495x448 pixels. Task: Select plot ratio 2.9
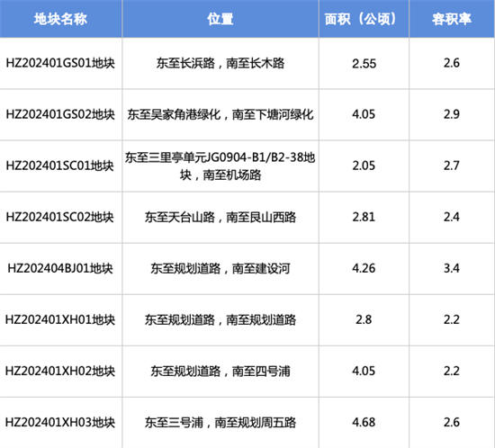coord(452,114)
